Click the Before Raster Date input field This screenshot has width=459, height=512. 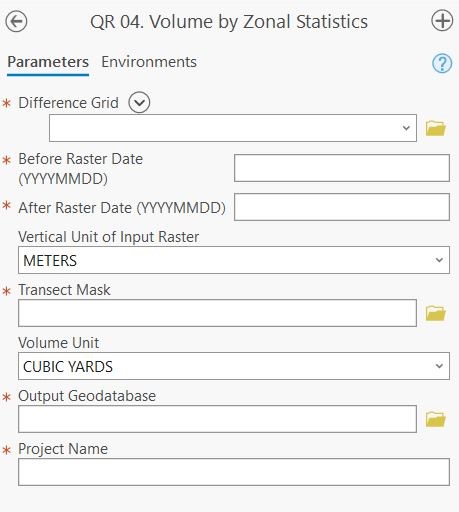point(342,168)
